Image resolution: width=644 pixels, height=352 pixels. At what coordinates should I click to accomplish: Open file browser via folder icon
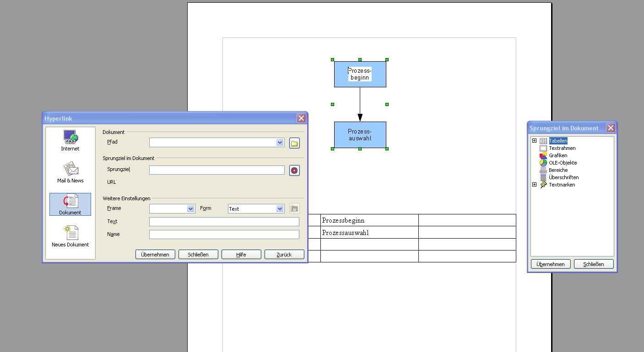pos(294,143)
